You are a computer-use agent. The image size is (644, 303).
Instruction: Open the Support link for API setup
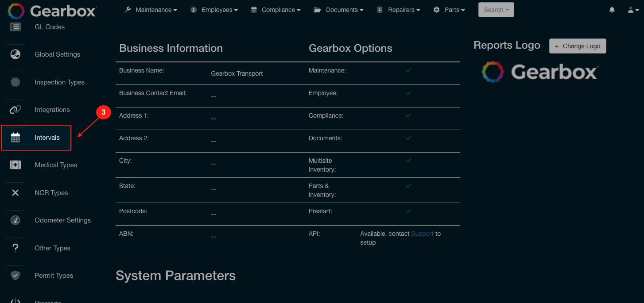click(422, 234)
